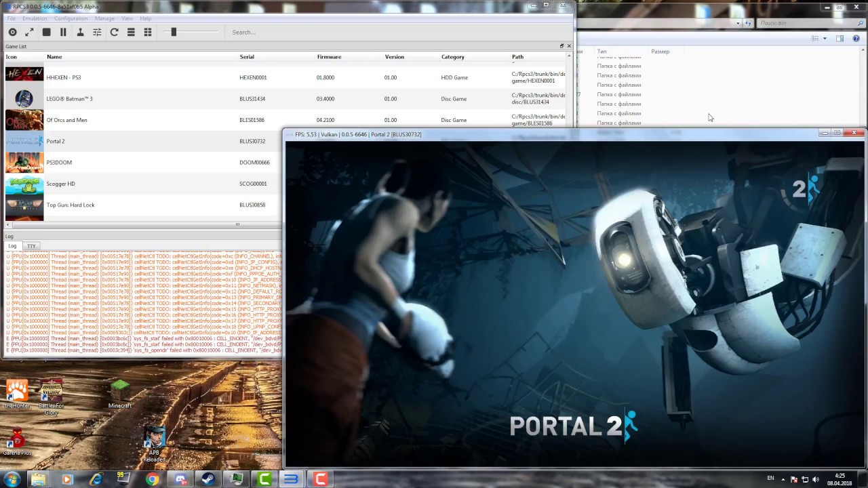The height and width of the screenshot is (488, 868).
Task: Open File Explorer from taskbar
Action: pyautogui.click(x=39, y=479)
